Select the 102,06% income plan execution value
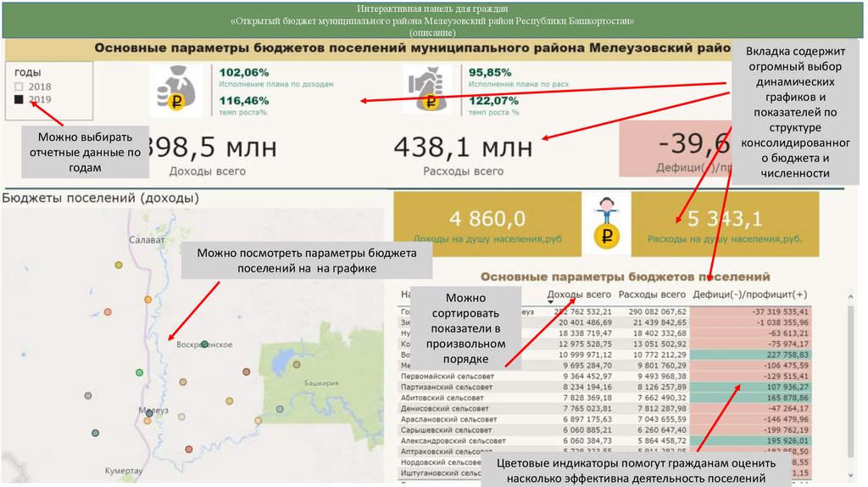This screenshot has width=868, height=487. 244,73
